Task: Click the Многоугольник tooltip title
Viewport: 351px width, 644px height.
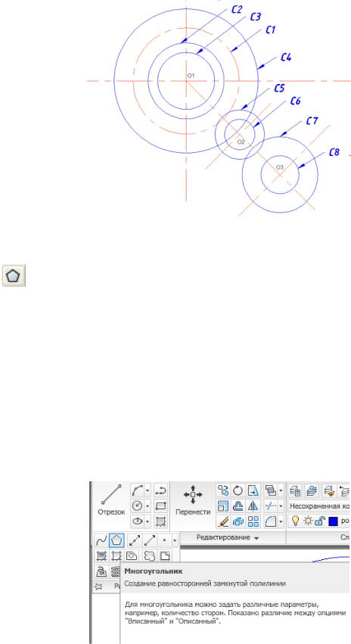Action: click(153, 571)
